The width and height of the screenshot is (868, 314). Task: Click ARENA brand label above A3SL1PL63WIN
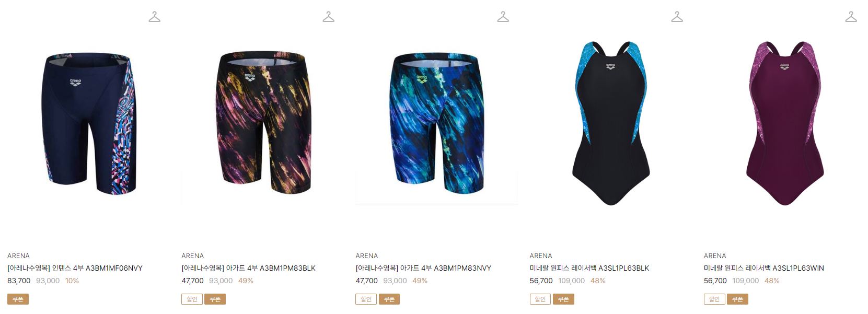(715, 255)
